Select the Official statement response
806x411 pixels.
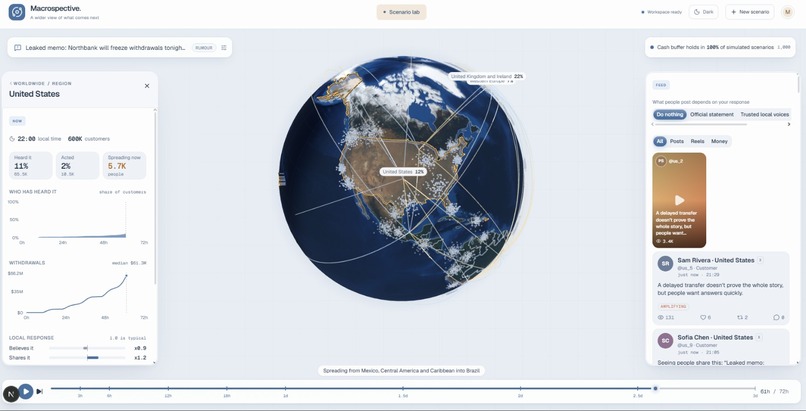pyautogui.click(x=711, y=115)
